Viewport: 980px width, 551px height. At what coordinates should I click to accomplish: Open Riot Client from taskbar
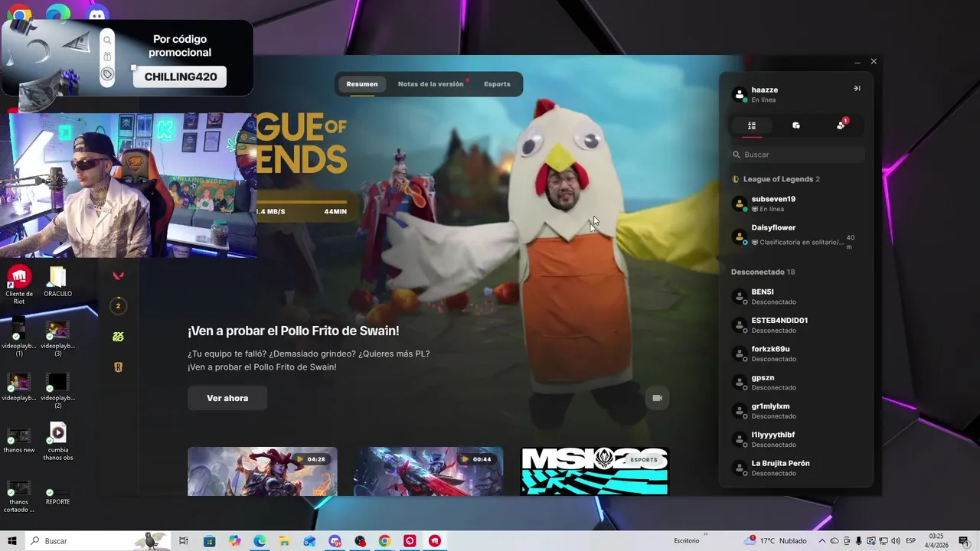pos(435,541)
